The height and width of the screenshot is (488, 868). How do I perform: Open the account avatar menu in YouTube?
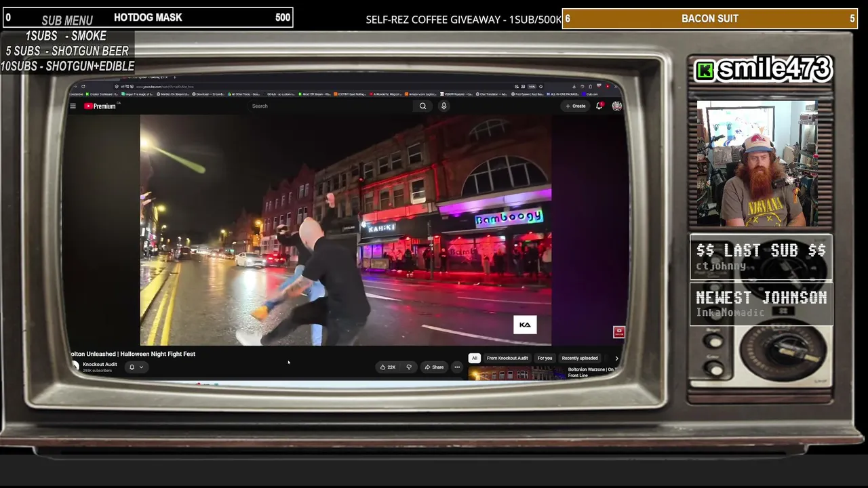click(616, 106)
